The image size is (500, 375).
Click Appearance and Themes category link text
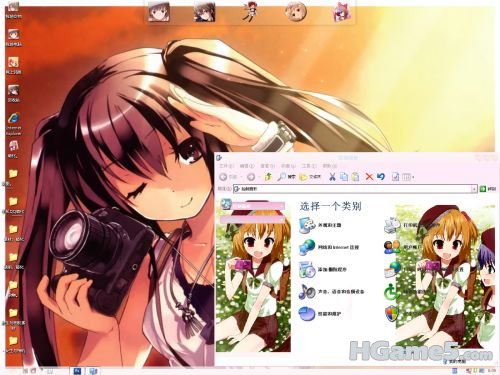click(x=329, y=225)
